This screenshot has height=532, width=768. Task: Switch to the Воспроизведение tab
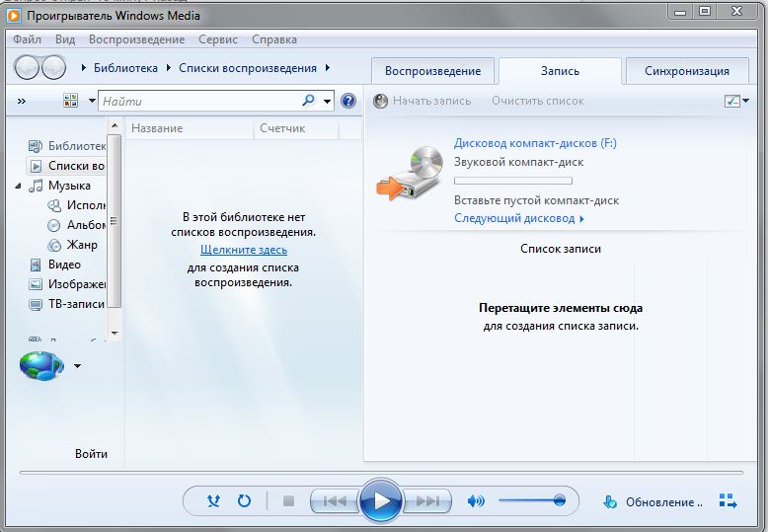point(433,71)
